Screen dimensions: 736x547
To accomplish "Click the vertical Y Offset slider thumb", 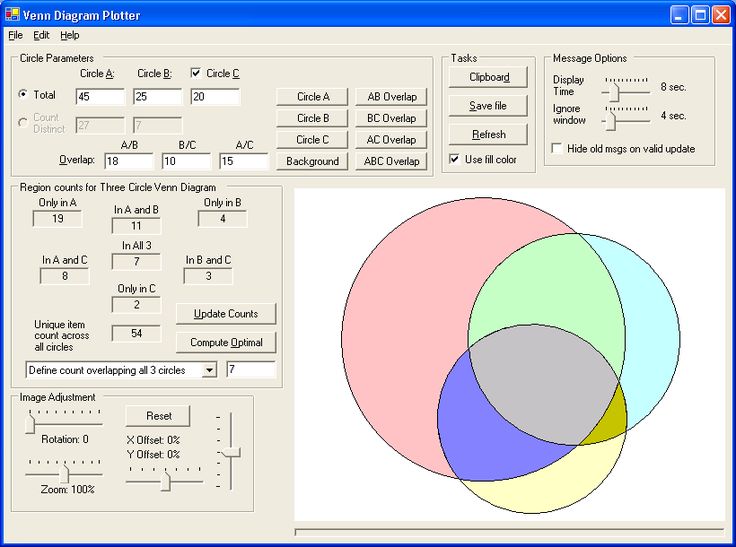I will pyautogui.click(x=231, y=453).
